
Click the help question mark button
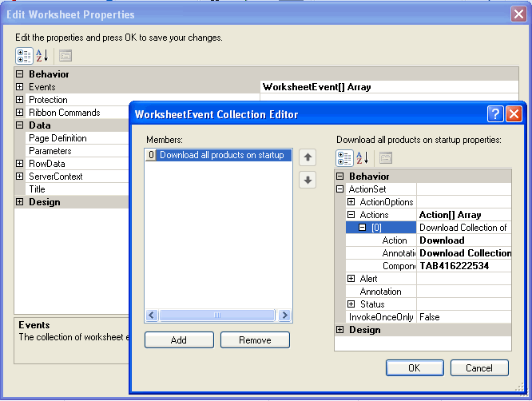pyautogui.click(x=495, y=114)
